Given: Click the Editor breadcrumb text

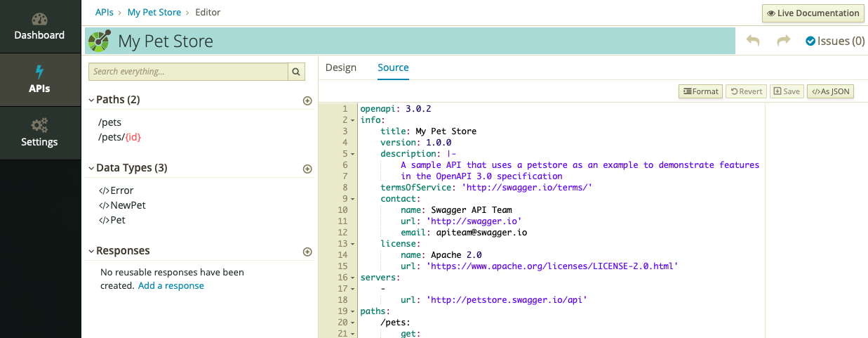Looking at the screenshot, I should coord(208,13).
